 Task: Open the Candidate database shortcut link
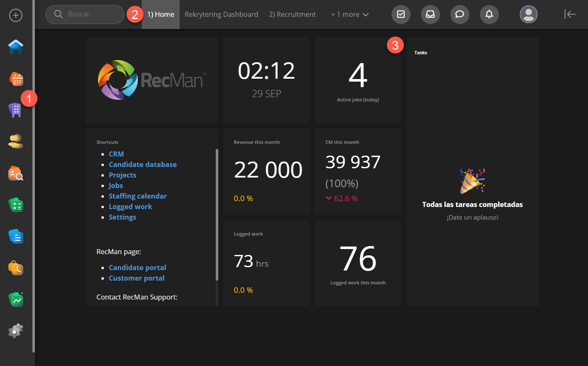coord(143,164)
